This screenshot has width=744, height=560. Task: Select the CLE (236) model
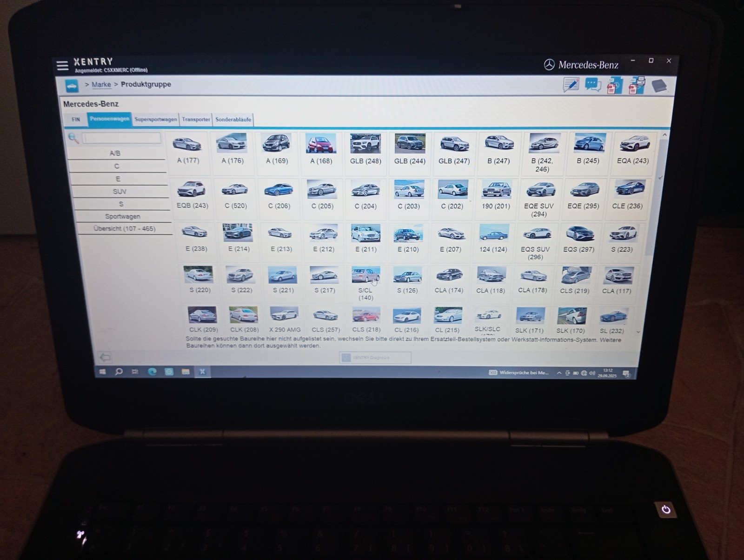pyautogui.click(x=627, y=196)
